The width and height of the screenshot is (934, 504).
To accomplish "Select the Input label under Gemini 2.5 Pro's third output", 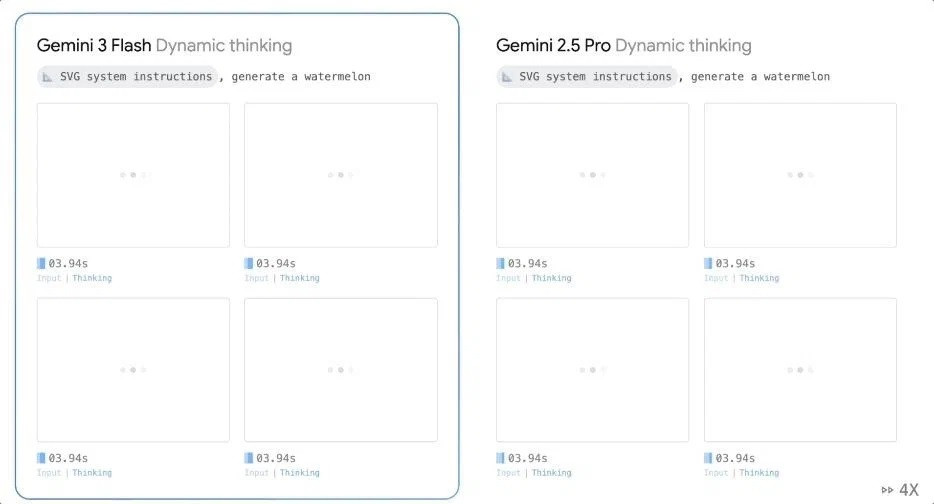I will tap(508, 473).
